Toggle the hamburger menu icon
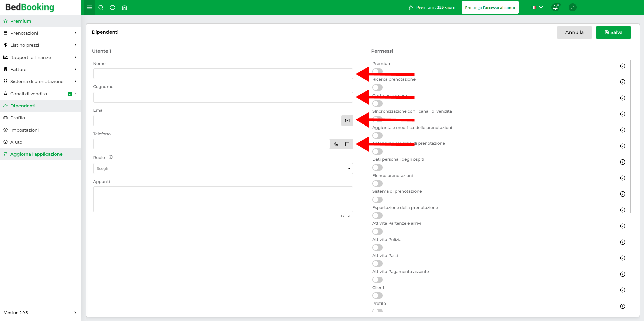 coord(89,7)
